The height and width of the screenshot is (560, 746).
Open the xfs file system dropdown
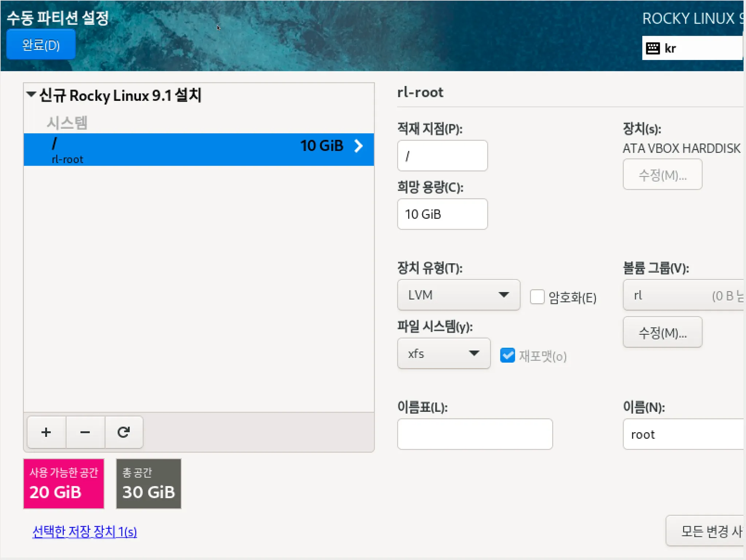click(443, 353)
